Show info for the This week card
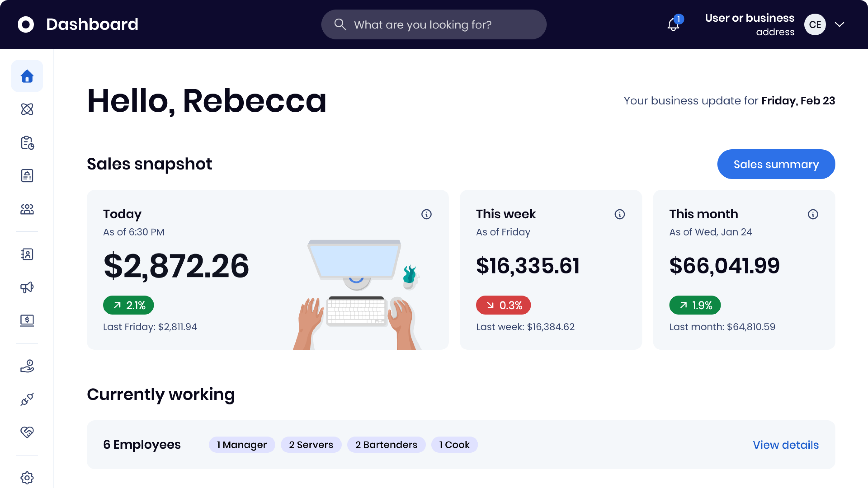868x488 pixels. (619, 214)
